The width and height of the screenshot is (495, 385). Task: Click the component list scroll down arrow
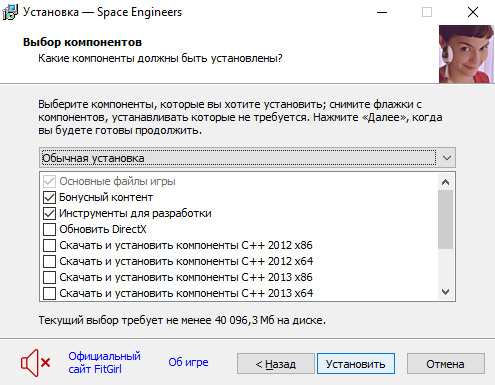point(445,292)
